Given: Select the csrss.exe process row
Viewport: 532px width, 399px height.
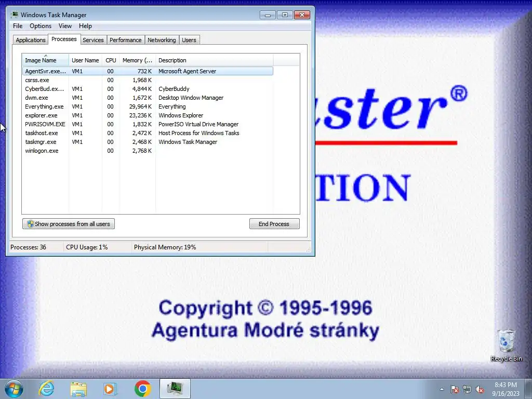Looking at the screenshot, I should coord(148,80).
